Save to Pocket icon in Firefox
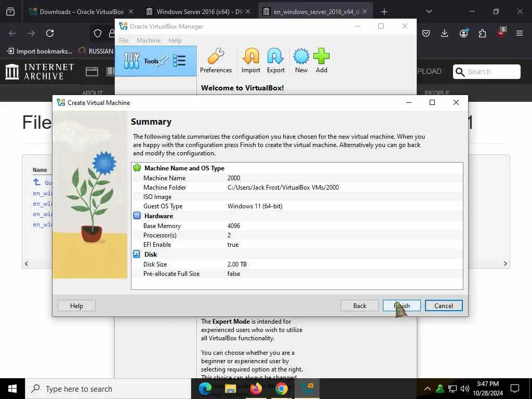Image resolution: width=532 pixels, height=399 pixels. tap(426, 33)
